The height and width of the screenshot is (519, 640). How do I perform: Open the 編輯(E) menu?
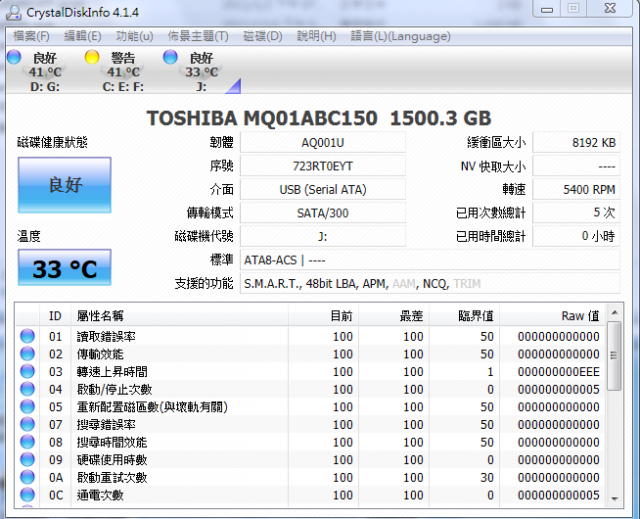[82, 36]
